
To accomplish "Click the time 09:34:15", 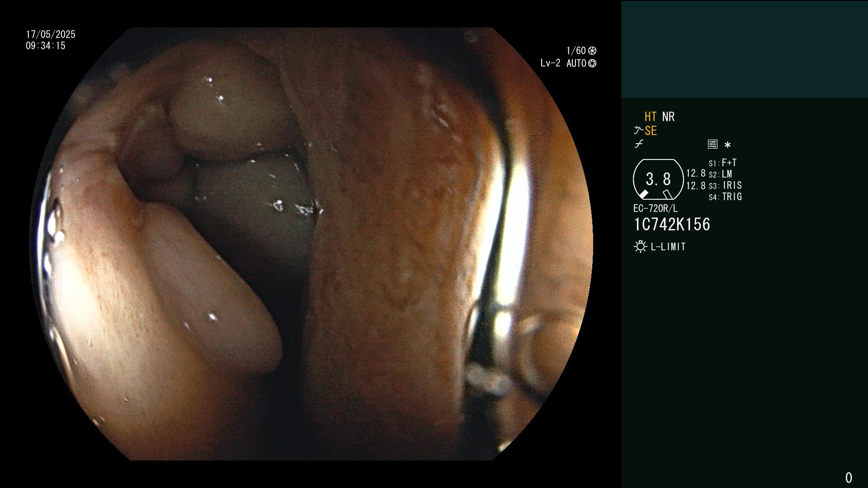I will tap(46, 46).
